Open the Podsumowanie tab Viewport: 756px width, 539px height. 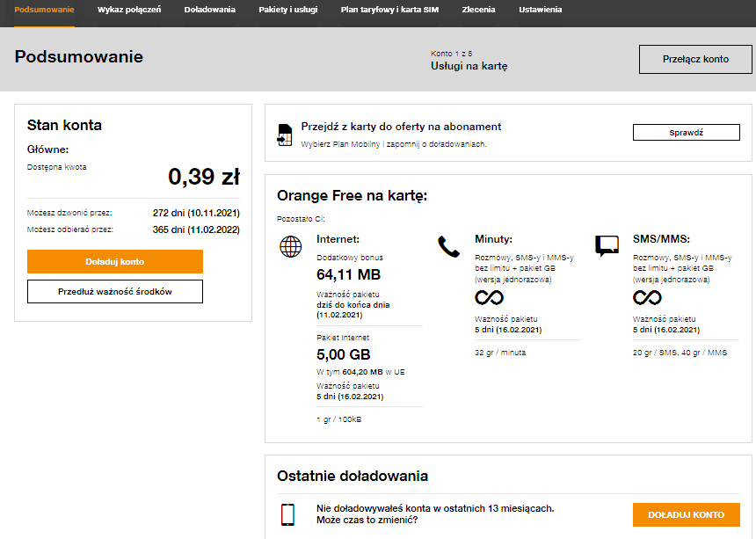click(44, 10)
